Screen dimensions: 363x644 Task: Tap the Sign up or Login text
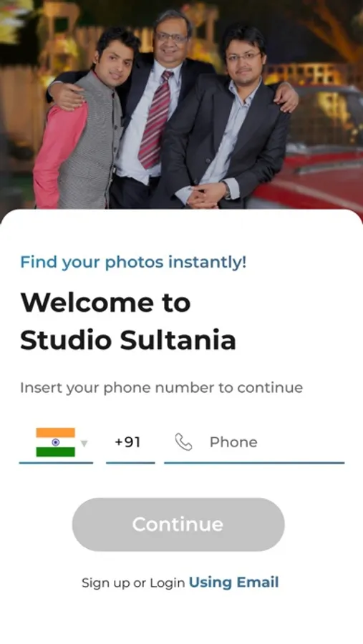[132, 582]
